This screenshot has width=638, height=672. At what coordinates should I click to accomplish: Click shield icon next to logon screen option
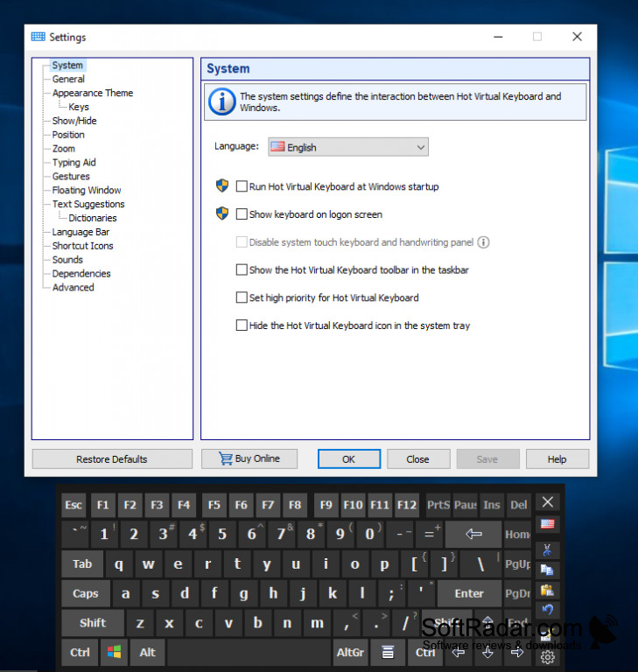click(x=222, y=213)
